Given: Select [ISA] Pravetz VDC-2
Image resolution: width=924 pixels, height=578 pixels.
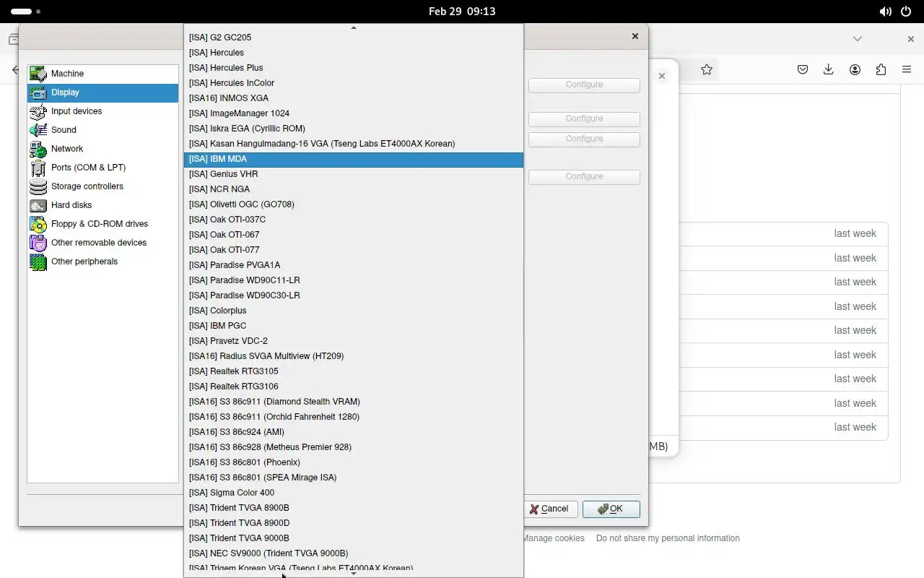Looking at the screenshot, I should tap(354, 341).
